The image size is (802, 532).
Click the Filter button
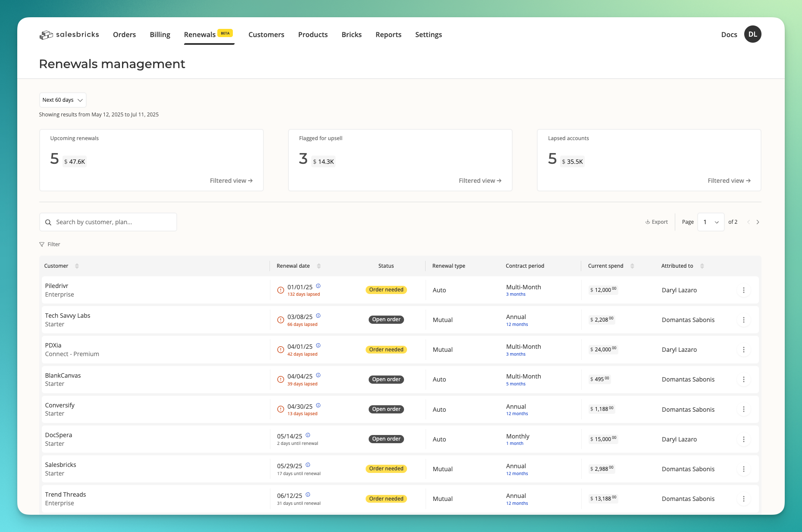click(x=50, y=244)
